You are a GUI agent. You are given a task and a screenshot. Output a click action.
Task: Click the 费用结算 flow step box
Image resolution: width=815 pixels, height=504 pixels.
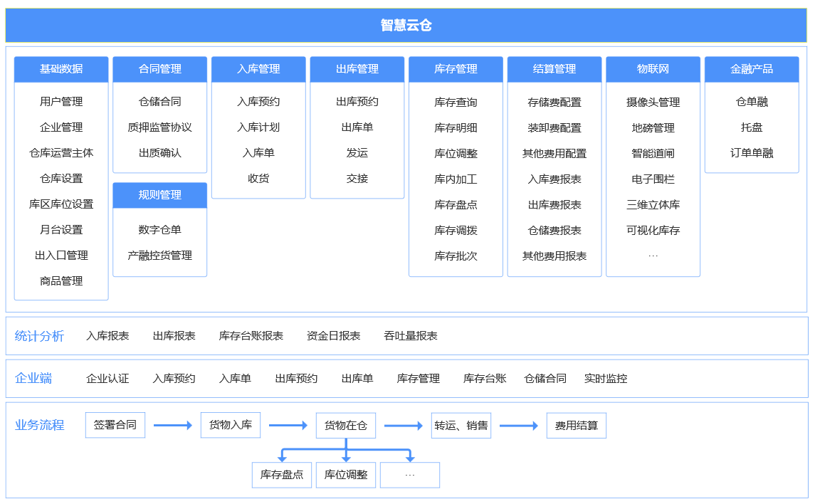click(x=577, y=426)
